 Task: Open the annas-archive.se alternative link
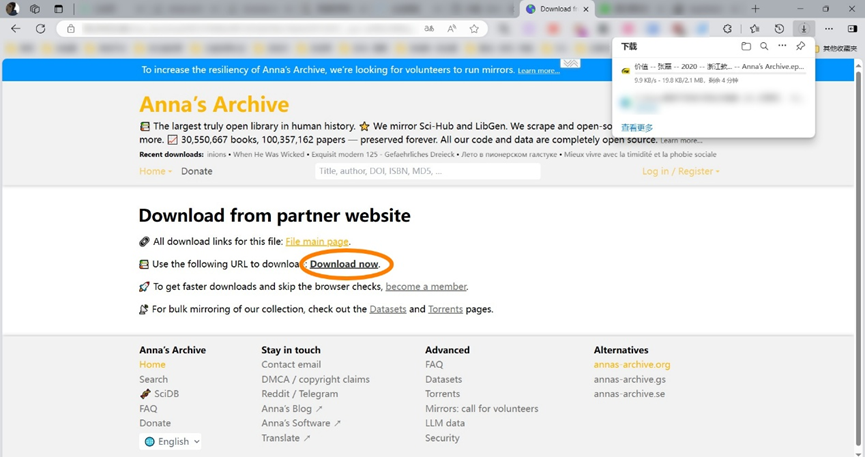tap(629, 394)
